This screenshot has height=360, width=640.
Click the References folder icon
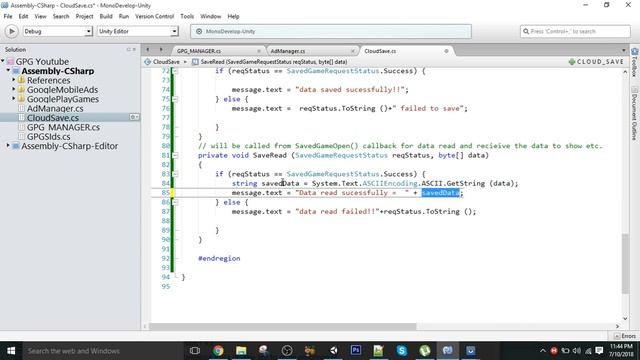pos(21,80)
